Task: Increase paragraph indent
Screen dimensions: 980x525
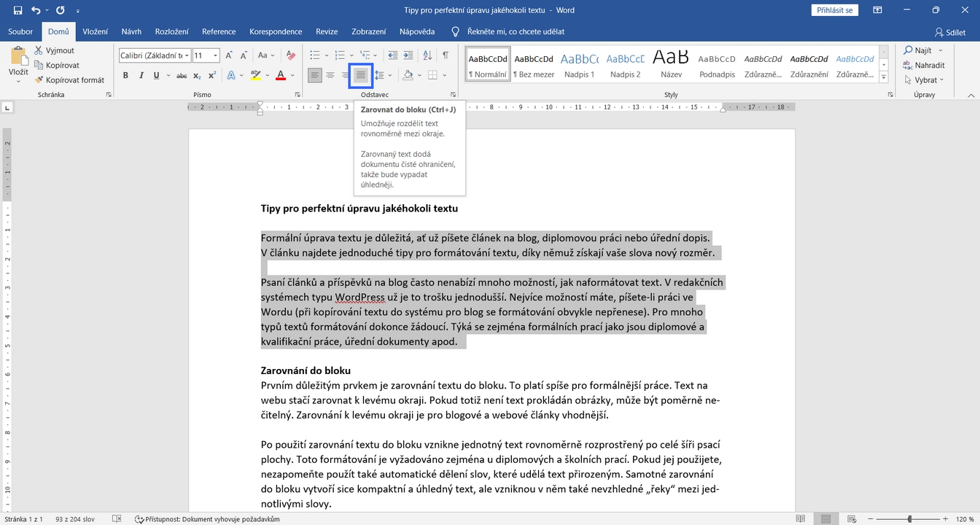Action: click(408, 55)
